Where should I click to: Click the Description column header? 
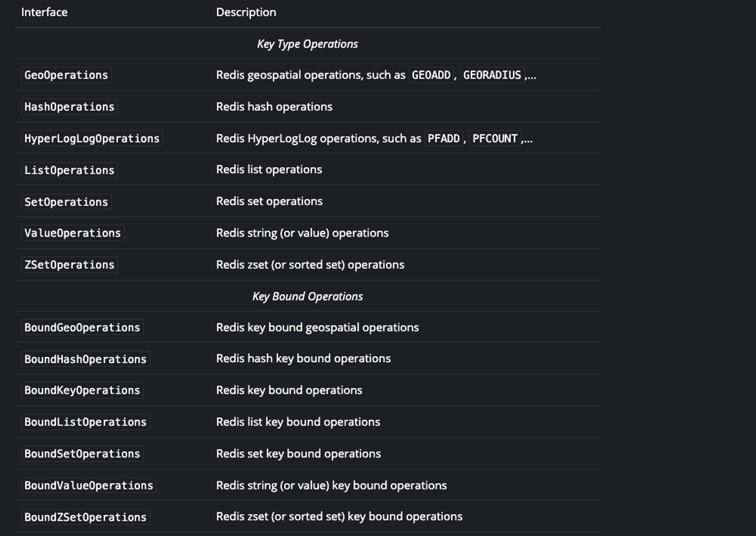246,12
